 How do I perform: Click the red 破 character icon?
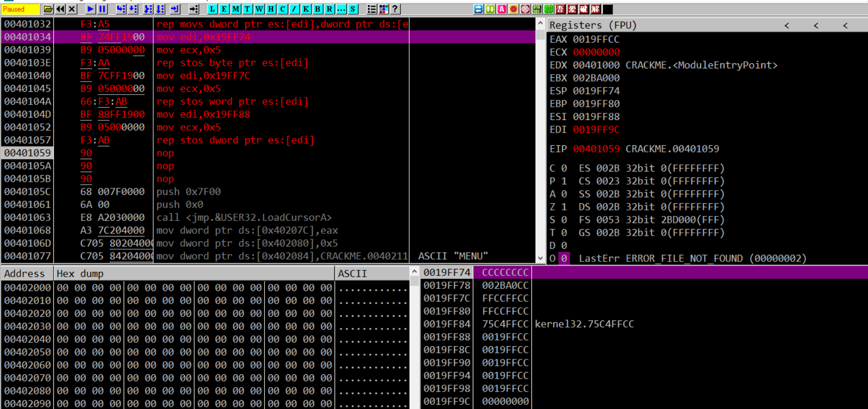584,9
